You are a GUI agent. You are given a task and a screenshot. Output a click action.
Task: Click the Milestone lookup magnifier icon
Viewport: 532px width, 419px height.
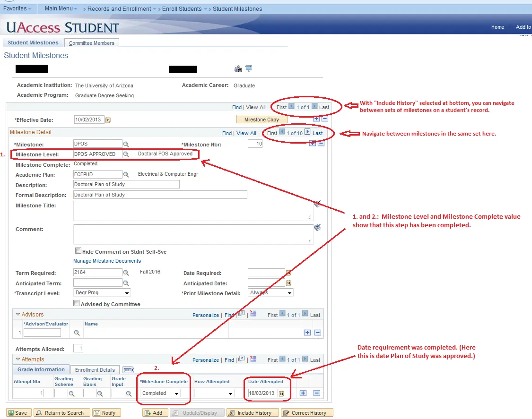[x=126, y=145]
